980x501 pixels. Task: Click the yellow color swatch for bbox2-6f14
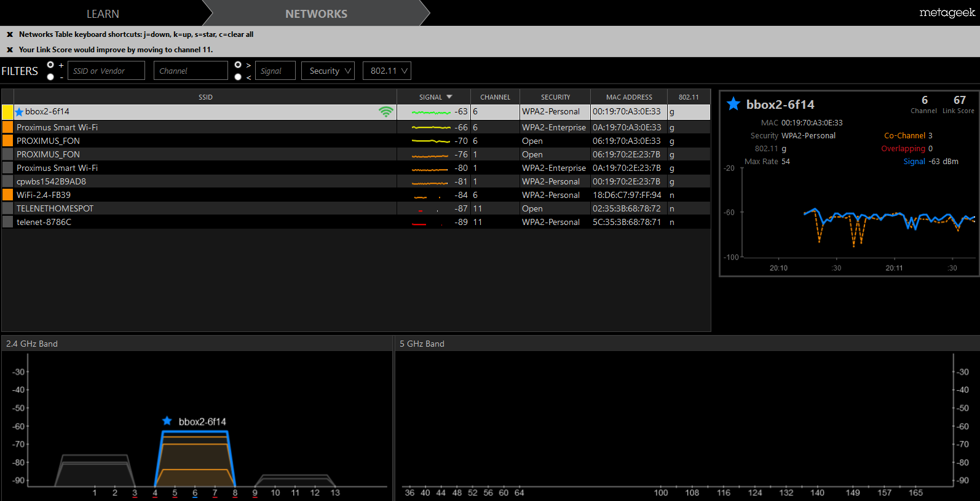point(7,112)
